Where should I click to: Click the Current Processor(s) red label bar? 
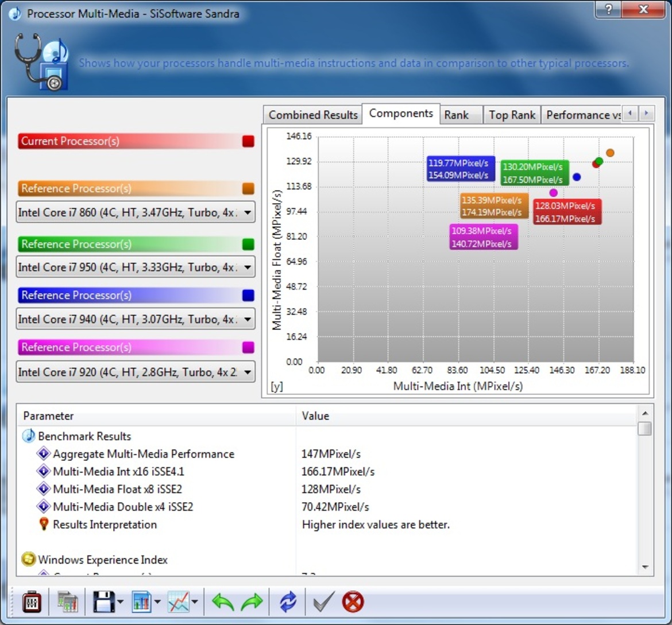click(136, 141)
